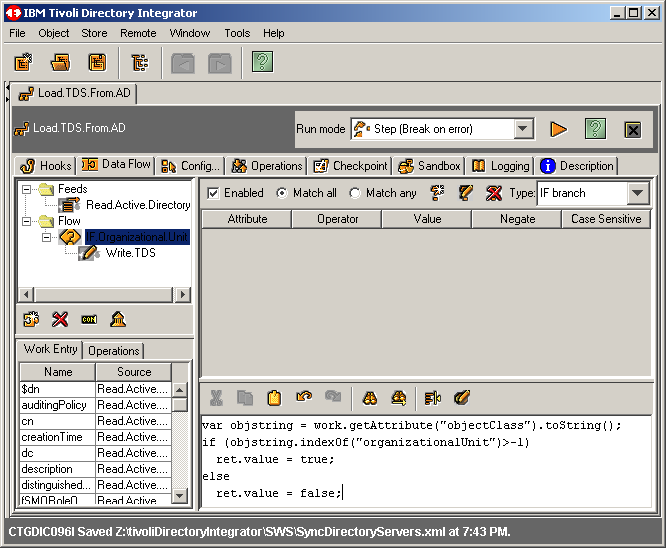This screenshot has height=548, width=666.
Task: Click the red X delete component icon
Action: (60, 319)
